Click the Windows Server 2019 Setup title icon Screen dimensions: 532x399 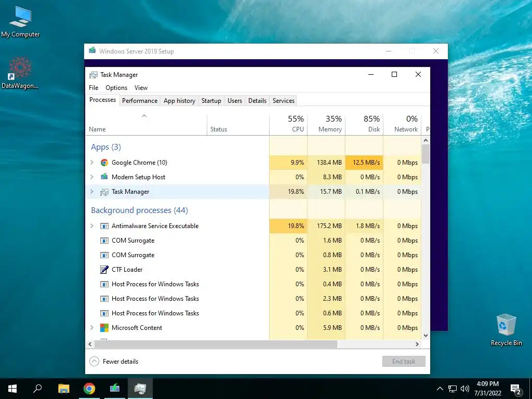(92, 51)
